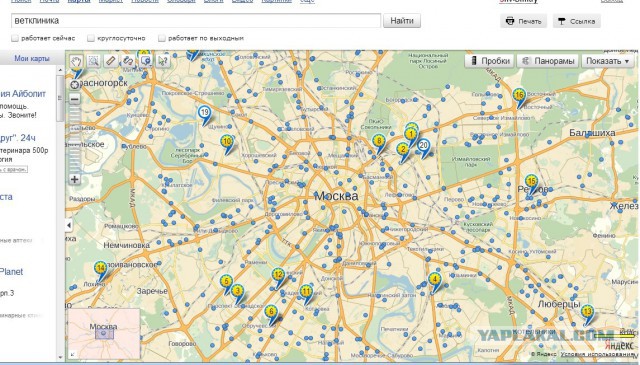Toggle the Пробки traffic layer
640x365 pixels.
pos(490,61)
